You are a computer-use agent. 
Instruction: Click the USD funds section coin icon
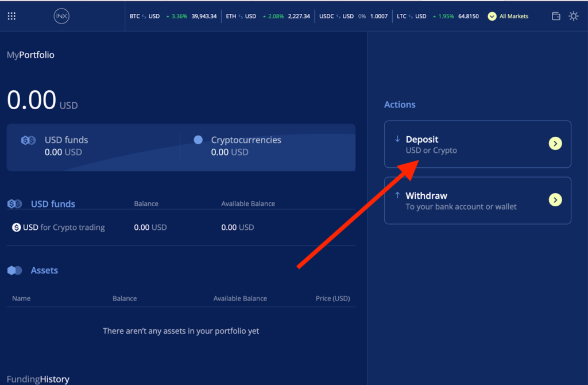click(x=14, y=204)
